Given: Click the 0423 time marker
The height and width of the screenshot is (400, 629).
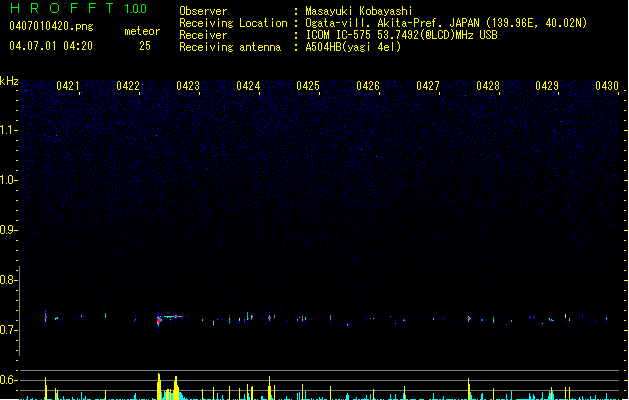Looking at the screenshot, I should pos(188,86).
